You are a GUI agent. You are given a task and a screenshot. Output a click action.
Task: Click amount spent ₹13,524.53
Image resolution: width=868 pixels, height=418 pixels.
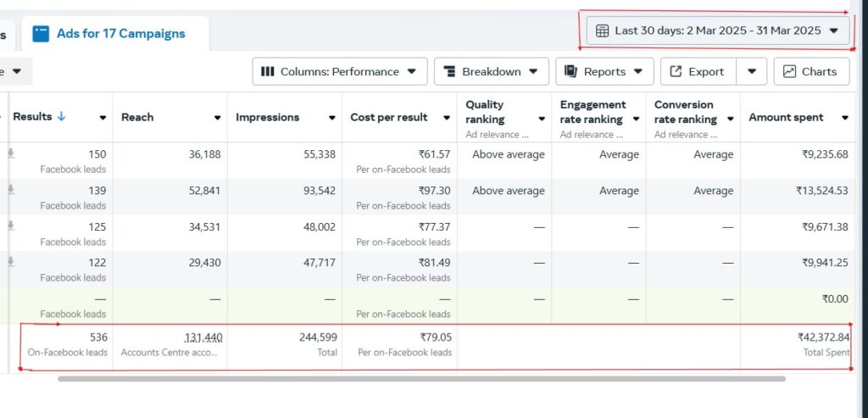pos(822,191)
